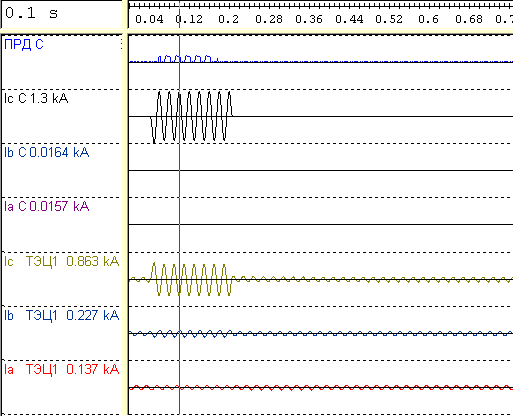The height and width of the screenshot is (416, 513).
Task: Click the 0.68 mark on time ruler
Action: point(469,19)
